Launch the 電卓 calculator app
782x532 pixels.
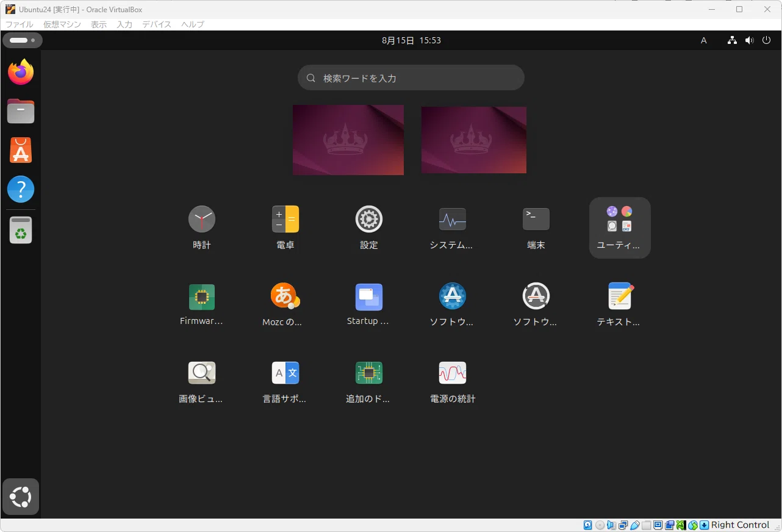(x=285, y=227)
